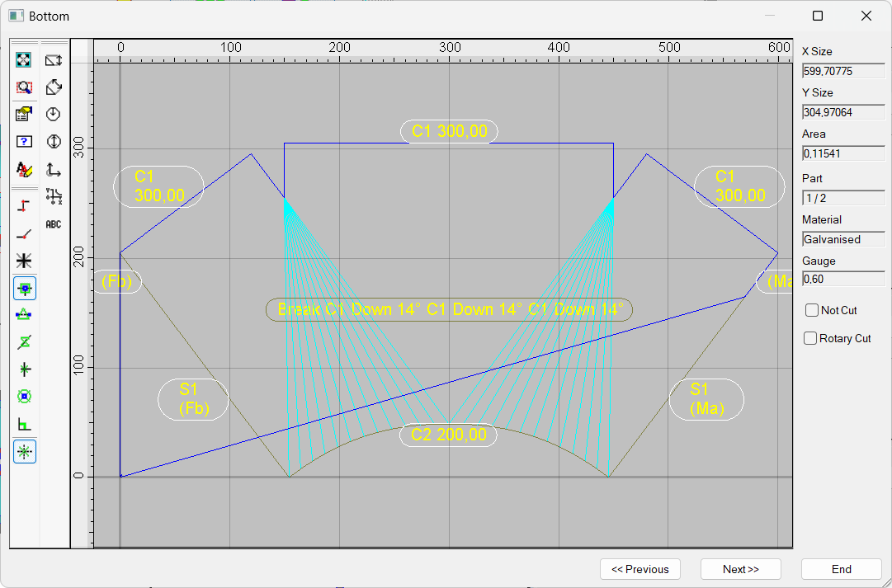This screenshot has width=892, height=588.
Task: Activate the highlighted node point tool
Action: click(x=24, y=288)
